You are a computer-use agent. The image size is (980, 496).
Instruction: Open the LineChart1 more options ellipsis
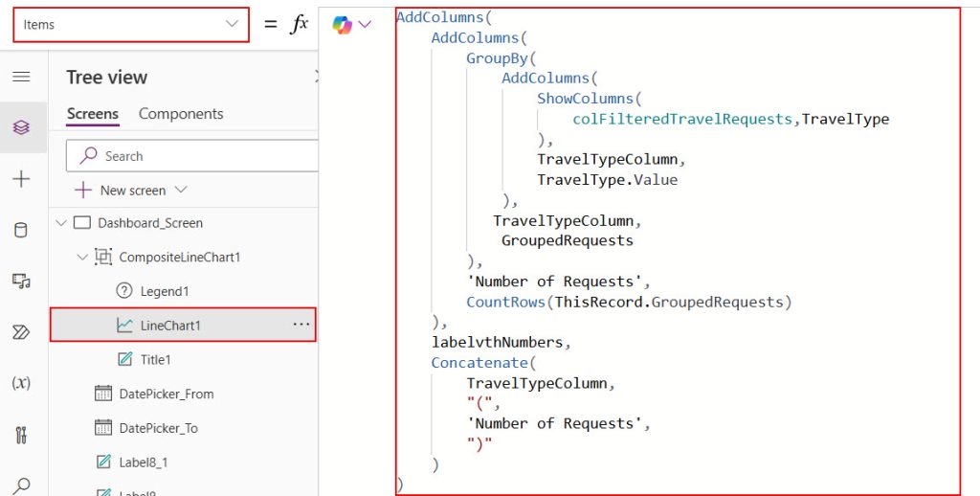tap(301, 325)
